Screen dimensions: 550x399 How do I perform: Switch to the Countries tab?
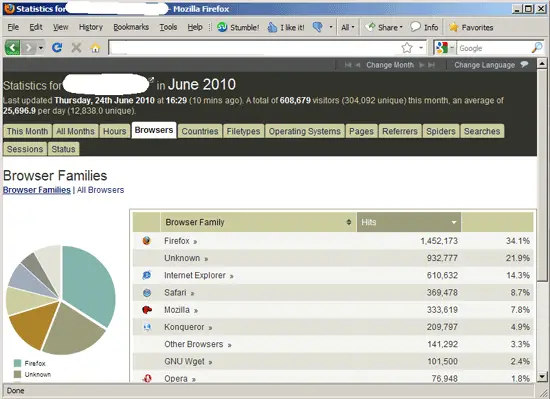200,131
